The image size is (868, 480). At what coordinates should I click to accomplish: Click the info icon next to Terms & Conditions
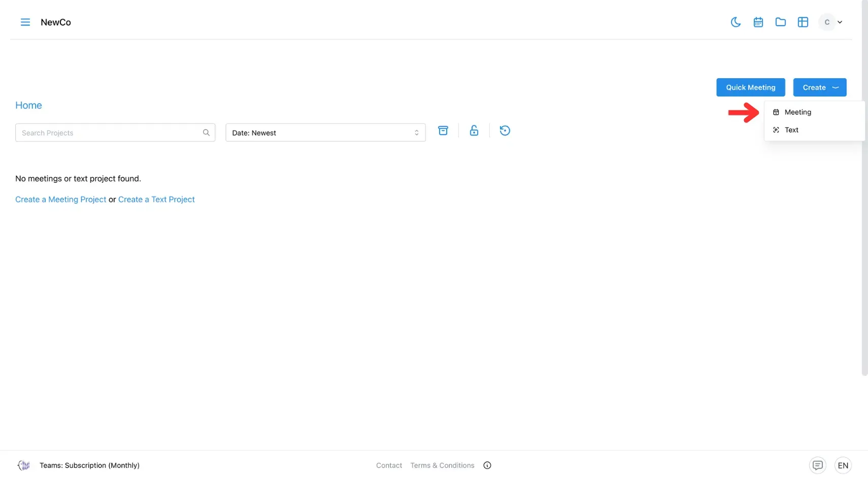click(x=487, y=465)
